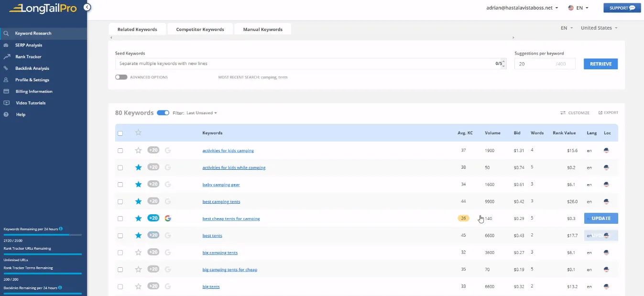Image resolution: width=644 pixels, height=296 pixels.
Task: Click the Retrieve button
Action: (600, 64)
